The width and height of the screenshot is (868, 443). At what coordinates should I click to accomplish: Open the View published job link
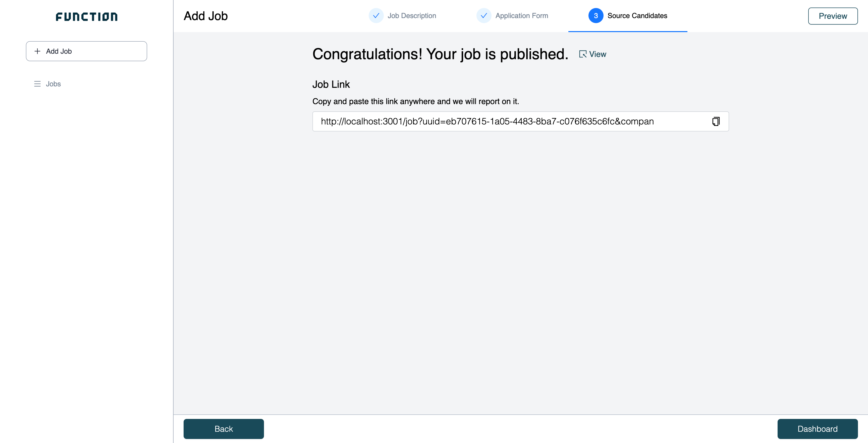(598, 54)
